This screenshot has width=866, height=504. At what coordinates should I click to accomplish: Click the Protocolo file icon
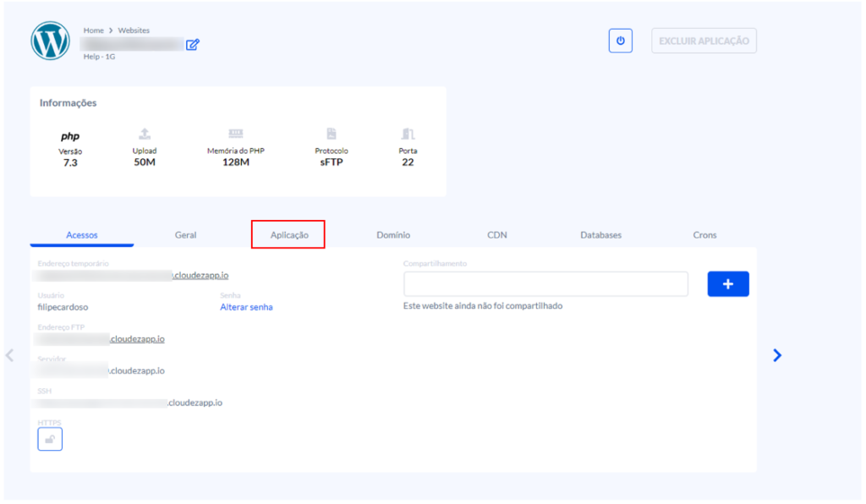332,134
